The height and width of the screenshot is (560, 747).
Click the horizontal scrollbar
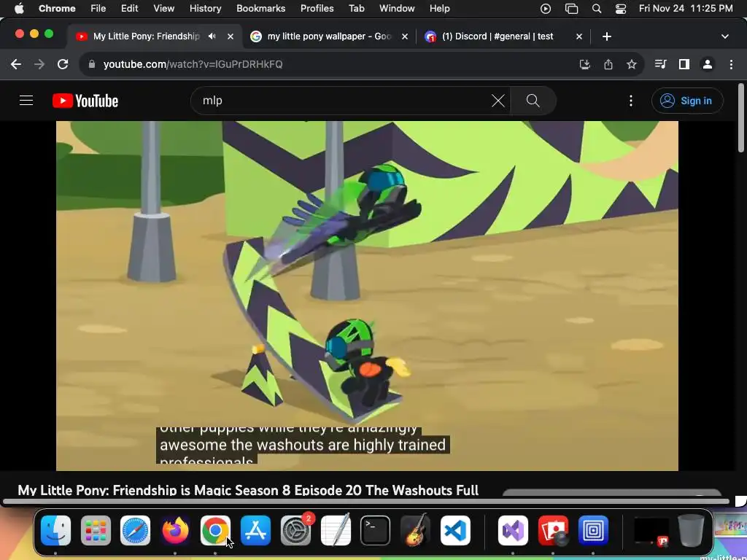pos(366,501)
